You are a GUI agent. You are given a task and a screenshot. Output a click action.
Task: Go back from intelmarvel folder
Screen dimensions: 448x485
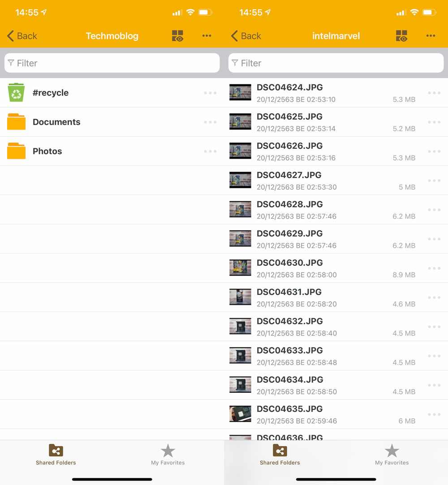[246, 36]
